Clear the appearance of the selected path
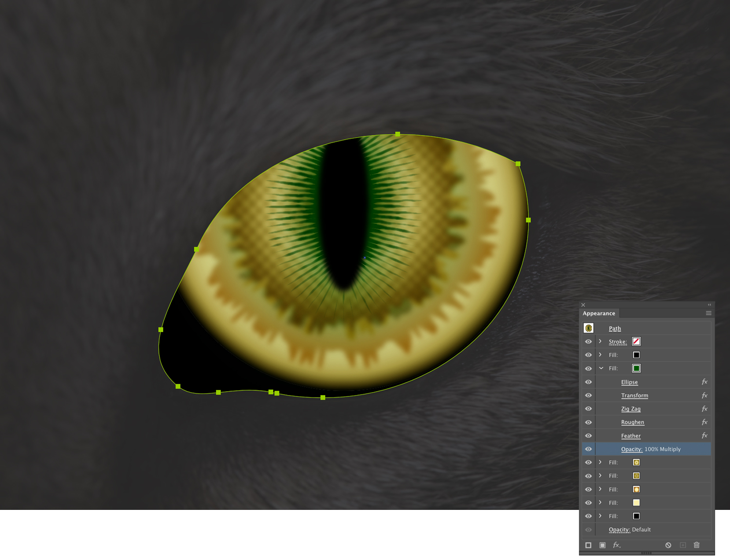 (668, 545)
